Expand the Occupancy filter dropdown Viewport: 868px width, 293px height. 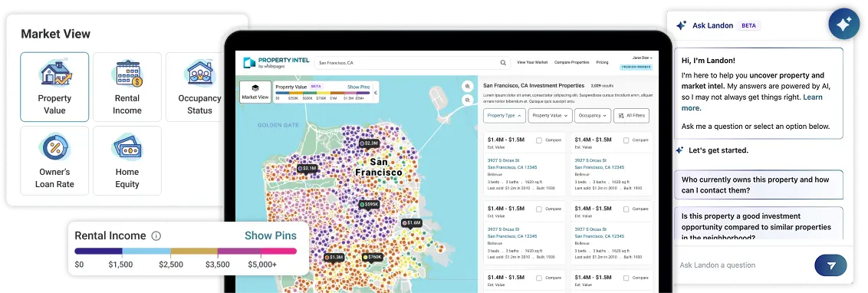click(x=592, y=116)
